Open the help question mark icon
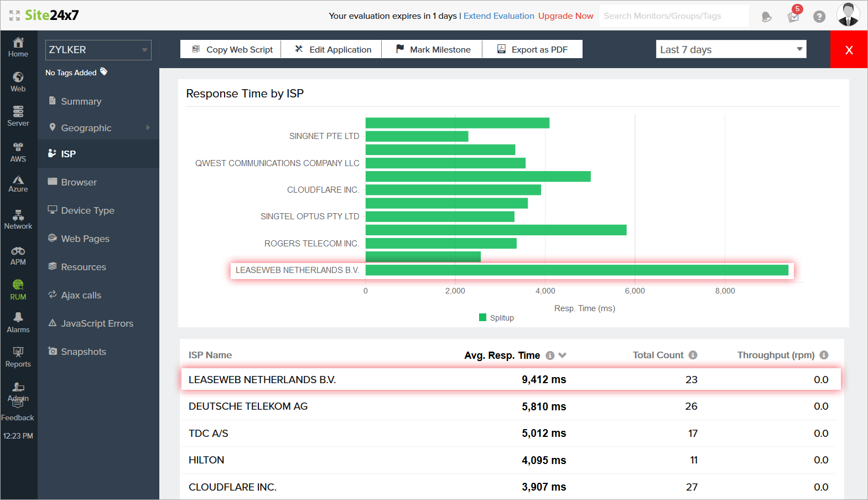868x500 pixels. tap(819, 17)
